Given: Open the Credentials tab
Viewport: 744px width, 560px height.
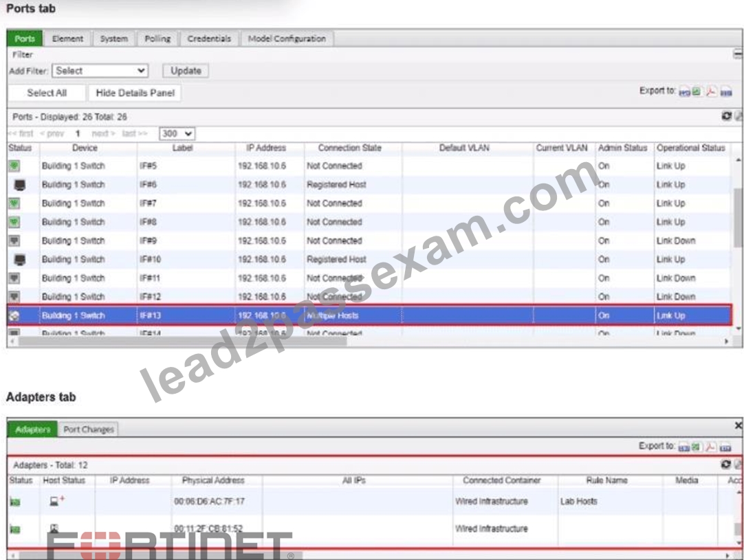Looking at the screenshot, I should [209, 38].
